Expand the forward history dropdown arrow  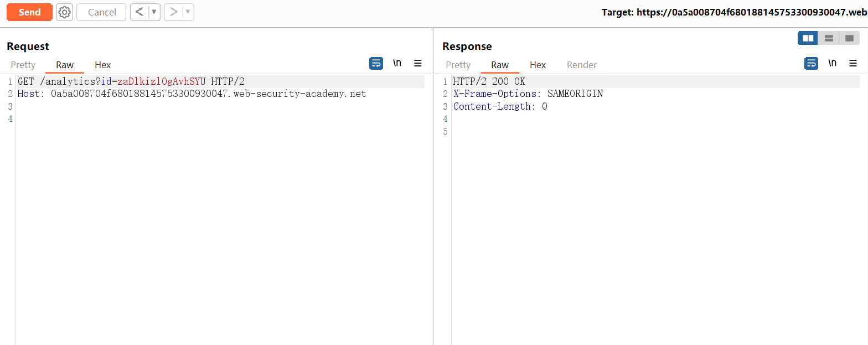coord(188,12)
